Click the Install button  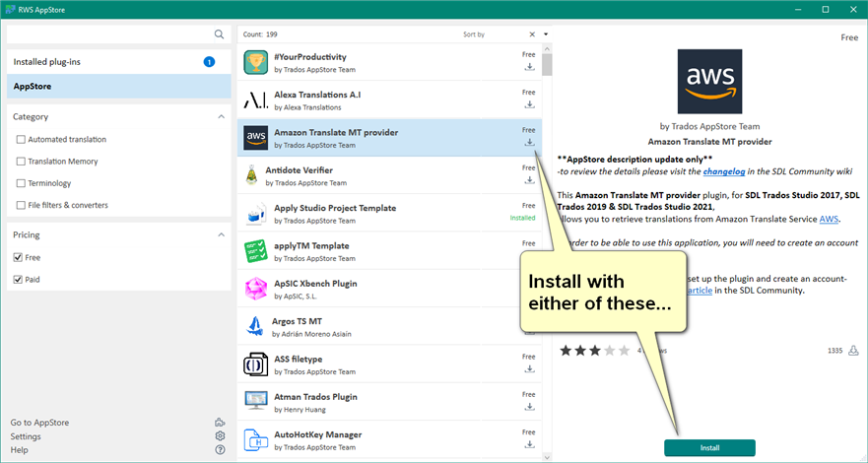click(709, 448)
